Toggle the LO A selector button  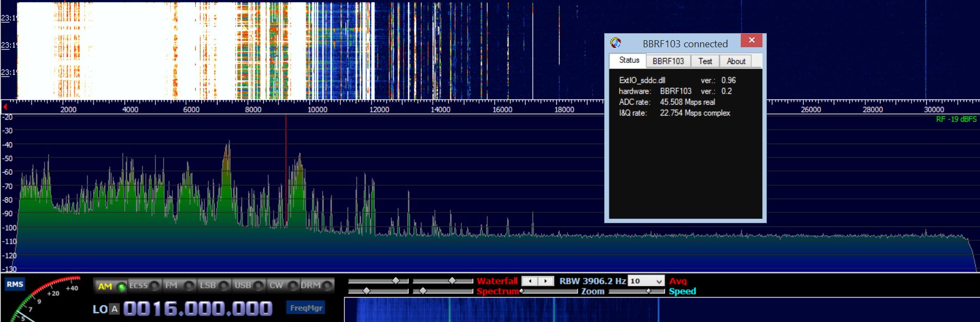[114, 309]
